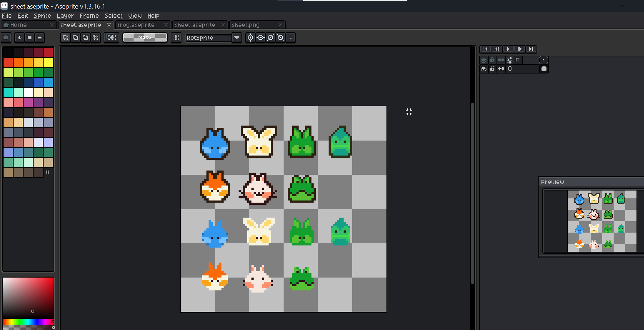Screen dimensions: 644x330
Task: Click the Replace selection mode icon
Action: [x=65, y=37]
